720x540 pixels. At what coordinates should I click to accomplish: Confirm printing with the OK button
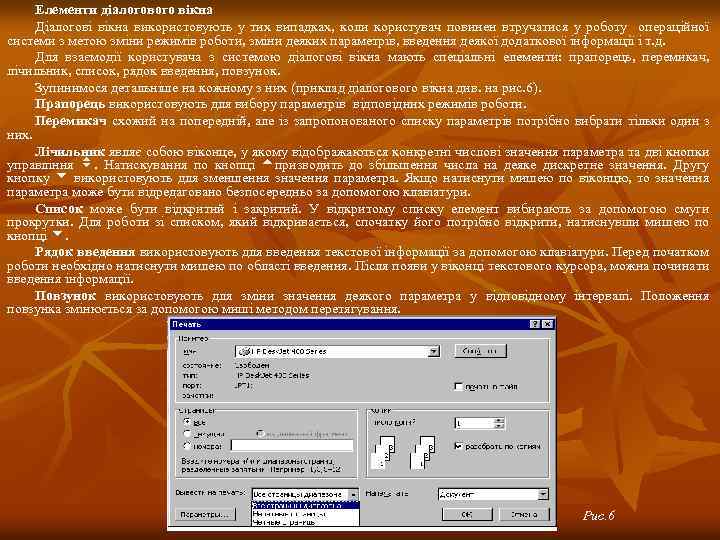tap(467, 515)
